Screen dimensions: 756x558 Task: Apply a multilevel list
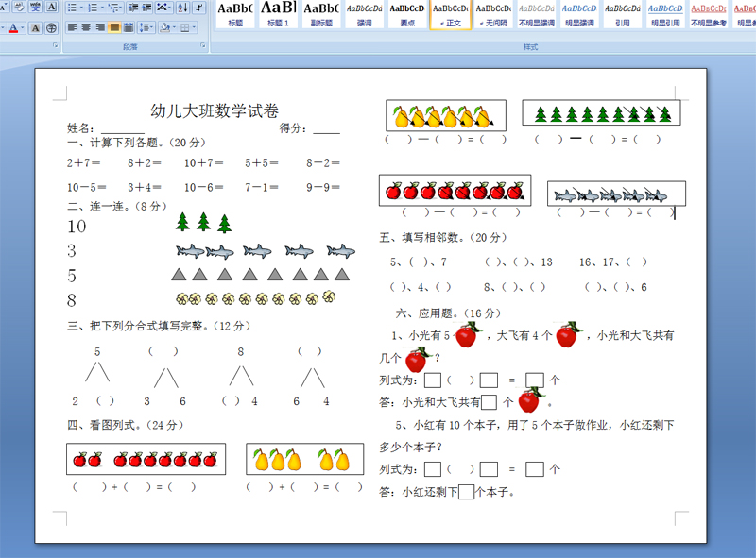point(113,8)
